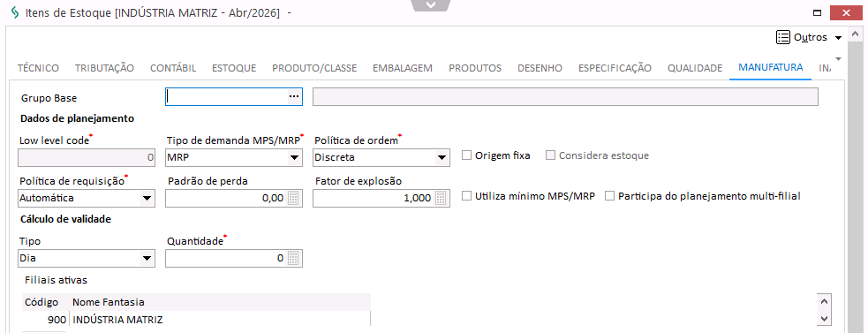Enable the Origem fixa checkbox
This screenshot has height=333, width=868.
pos(467,155)
